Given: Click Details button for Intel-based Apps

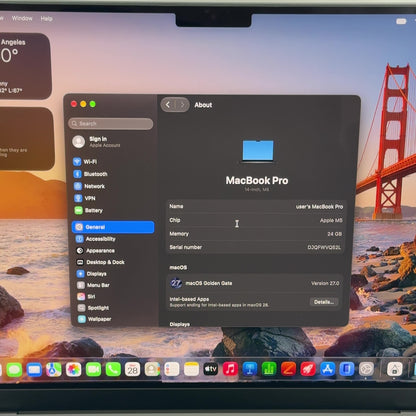Looking at the screenshot, I should pos(324,302).
